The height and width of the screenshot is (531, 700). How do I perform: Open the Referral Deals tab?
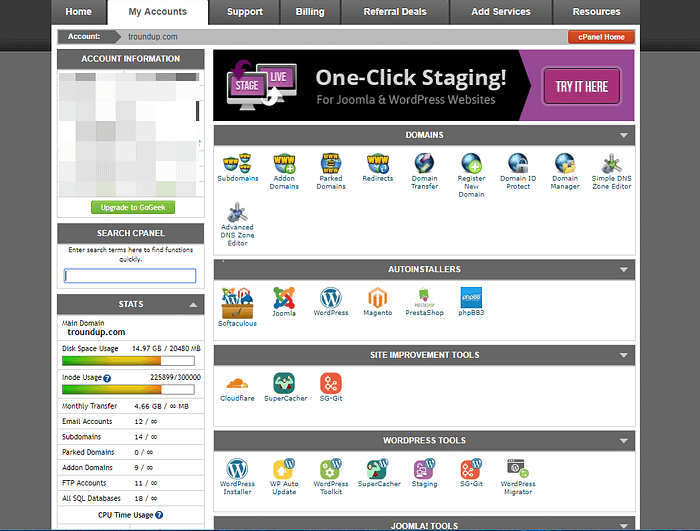tap(395, 12)
